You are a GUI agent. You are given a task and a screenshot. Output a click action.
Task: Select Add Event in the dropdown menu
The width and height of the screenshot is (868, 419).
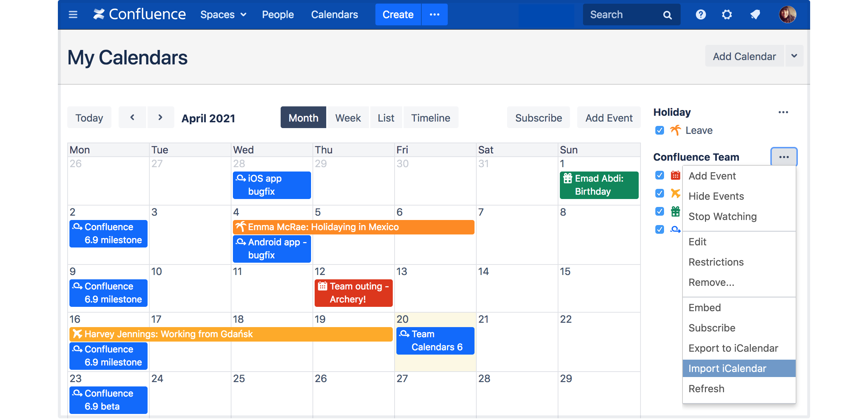tap(739, 176)
